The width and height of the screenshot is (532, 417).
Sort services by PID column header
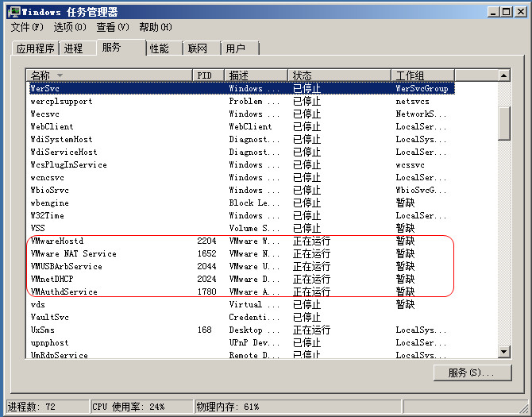point(210,75)
